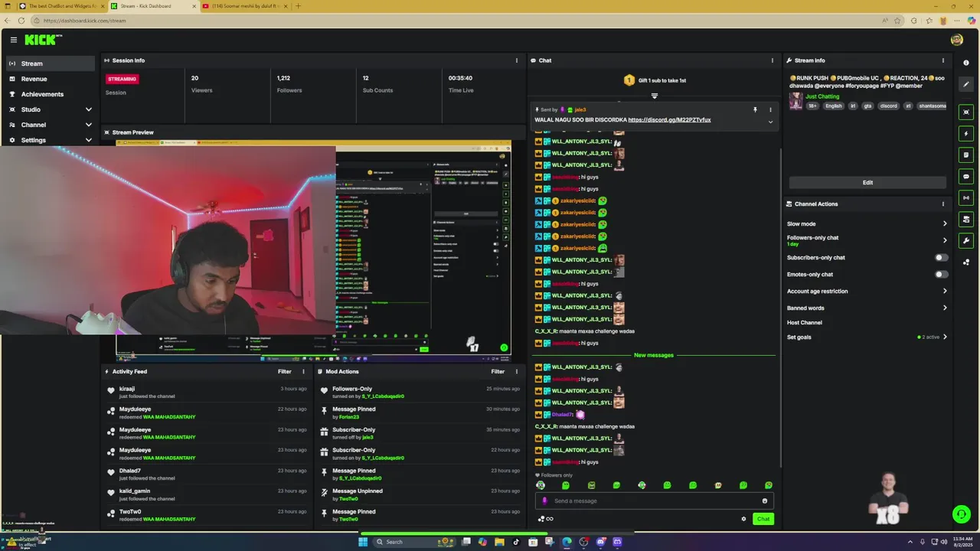Open Achievements in sidebar
This screenshot has height=551, width=980.
click(49, 94)
